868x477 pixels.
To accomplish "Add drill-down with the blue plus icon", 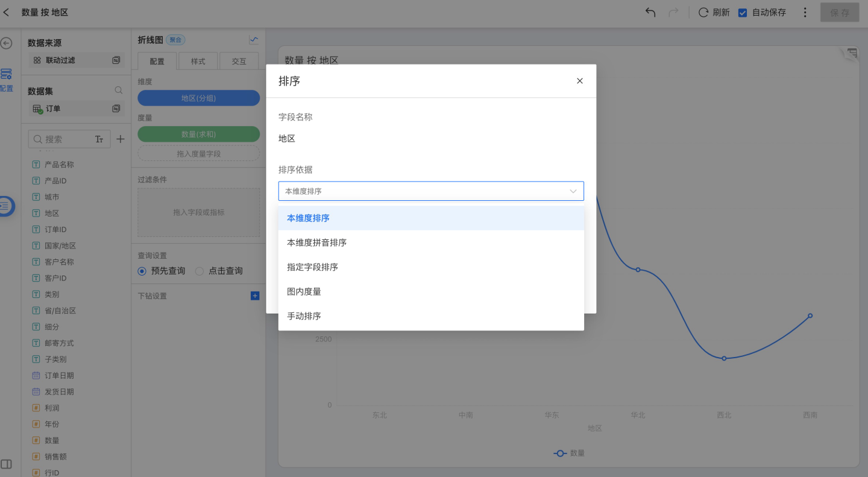I will (x=255, y=295).
